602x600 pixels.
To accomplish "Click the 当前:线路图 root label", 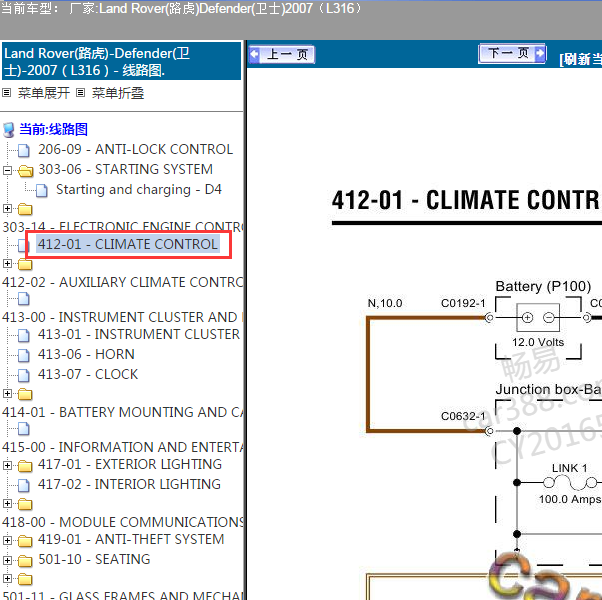I will 53,129.
